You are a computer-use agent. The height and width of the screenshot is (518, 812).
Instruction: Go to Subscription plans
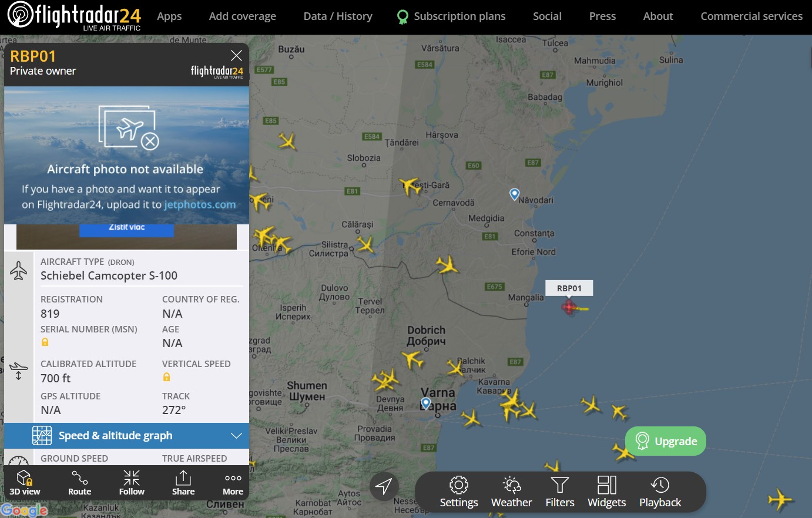pyautogui.click(x=451, y=16)
